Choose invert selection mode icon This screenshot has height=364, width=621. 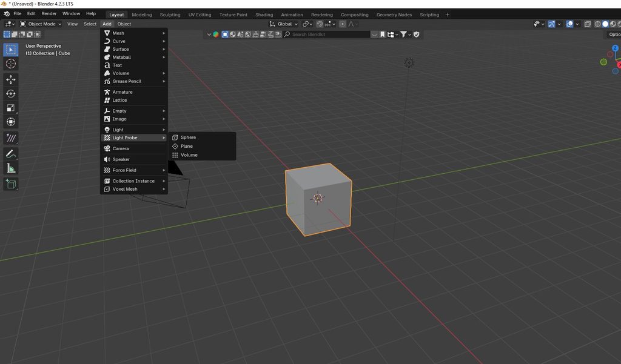click(x=29, y=35)
